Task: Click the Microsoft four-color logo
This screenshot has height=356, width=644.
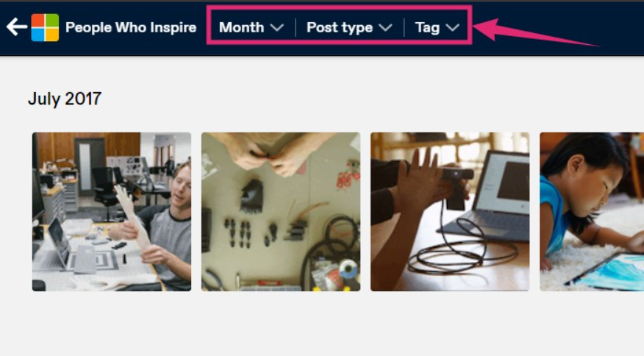Action: click(x=45, y=27)
